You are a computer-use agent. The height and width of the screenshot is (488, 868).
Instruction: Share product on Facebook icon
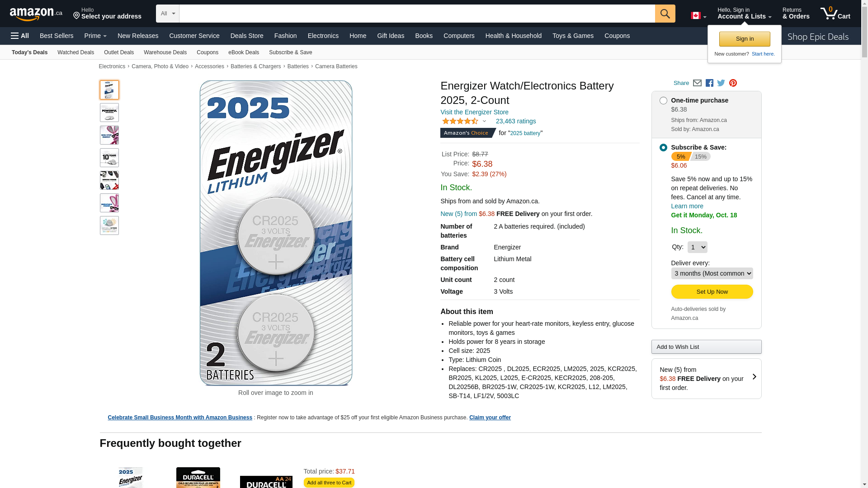(x=709, y=83)
